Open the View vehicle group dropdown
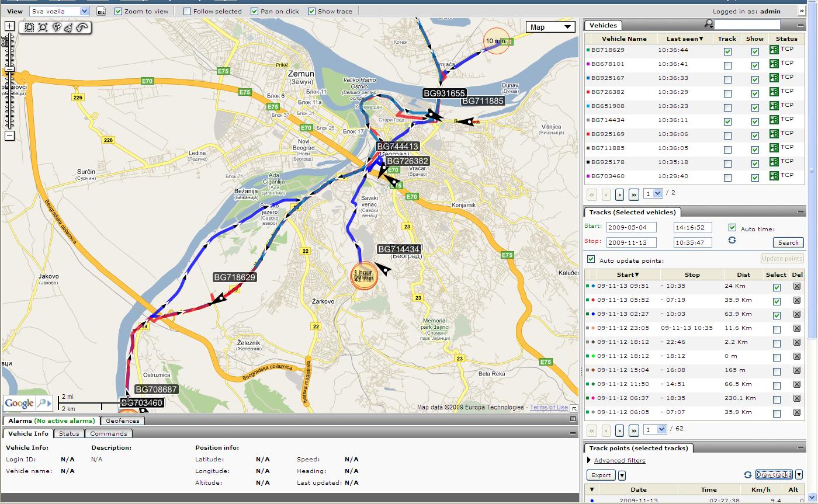 coord(59,11)
